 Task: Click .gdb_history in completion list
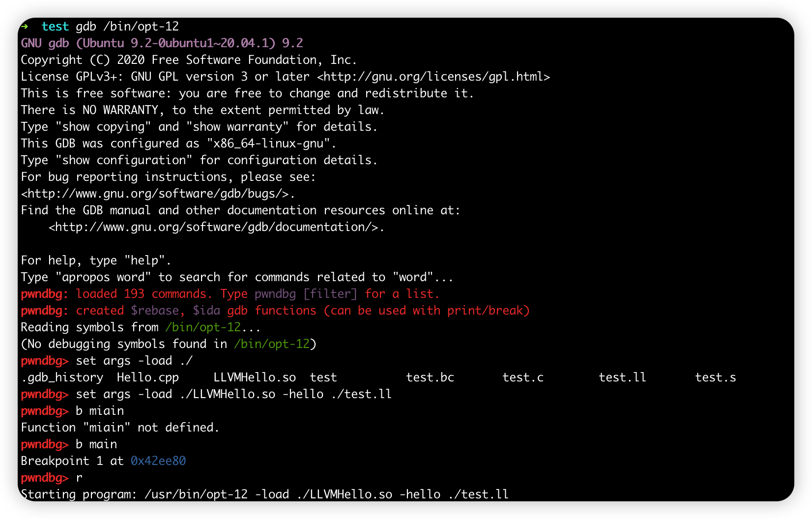click(x=62, y=377)
